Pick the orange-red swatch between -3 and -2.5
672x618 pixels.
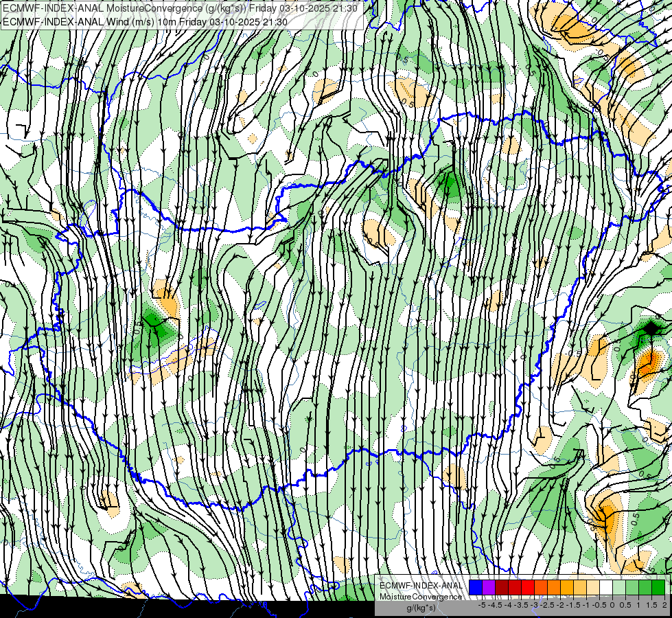click(x=541, y=588)
